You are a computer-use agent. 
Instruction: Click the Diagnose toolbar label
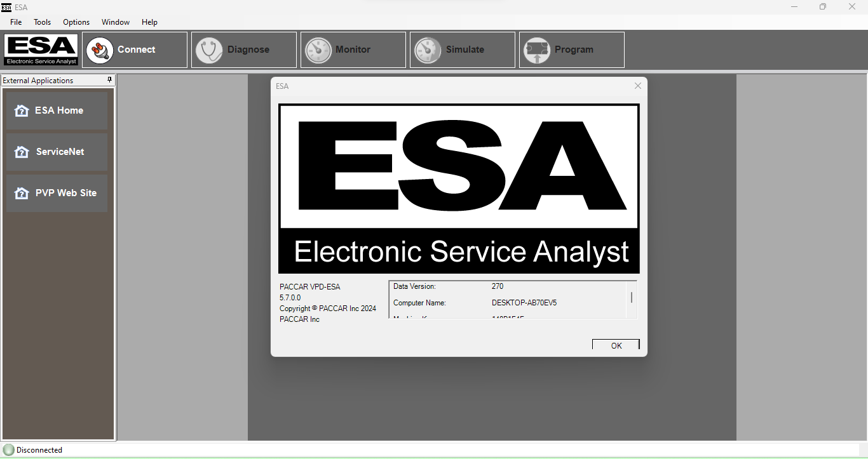point(248,50)
